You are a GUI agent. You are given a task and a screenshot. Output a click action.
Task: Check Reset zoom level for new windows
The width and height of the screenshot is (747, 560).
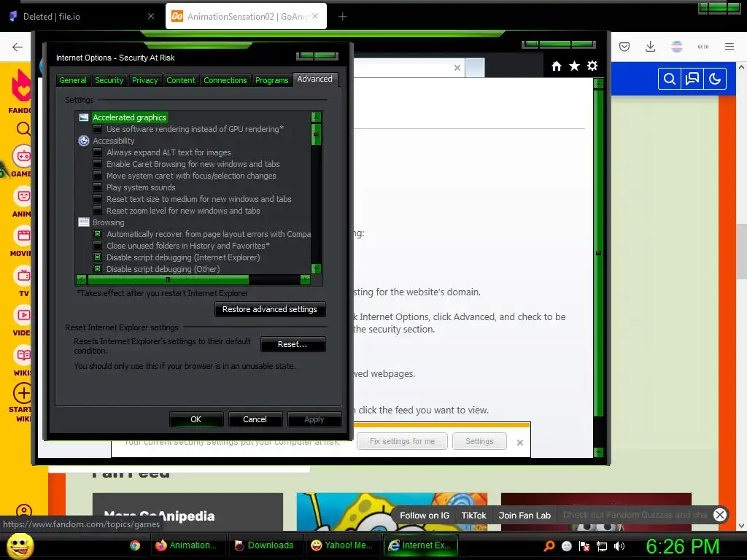pos(97,211)
